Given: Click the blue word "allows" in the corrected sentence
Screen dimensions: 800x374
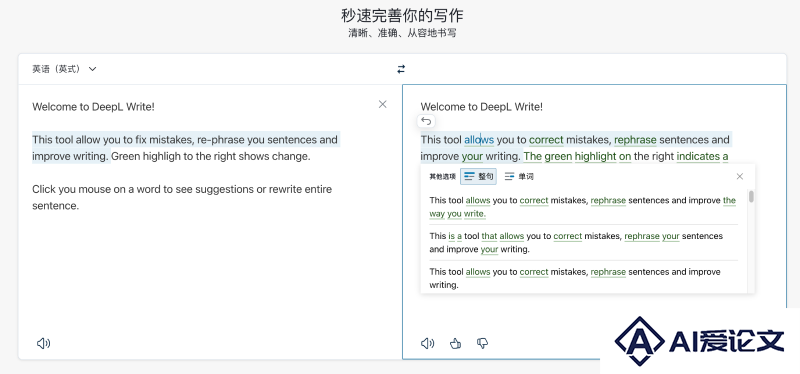Looking at the screenshot, I should [479, 139].
